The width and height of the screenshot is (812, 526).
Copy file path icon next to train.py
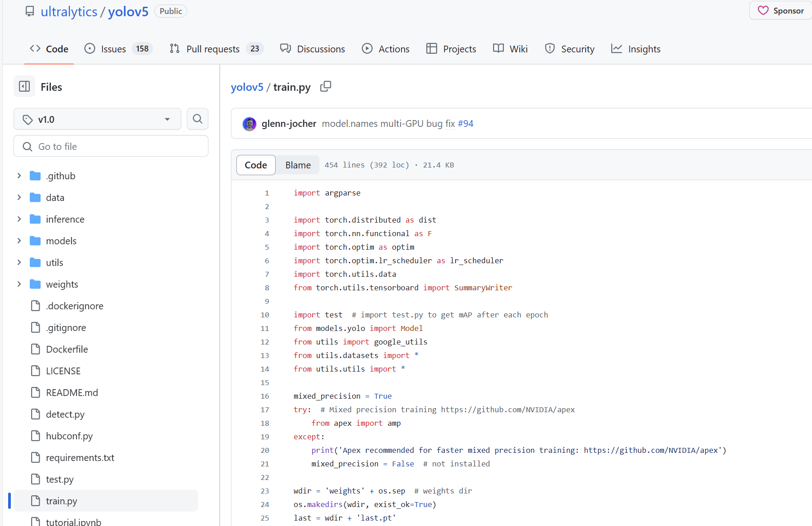325,86
